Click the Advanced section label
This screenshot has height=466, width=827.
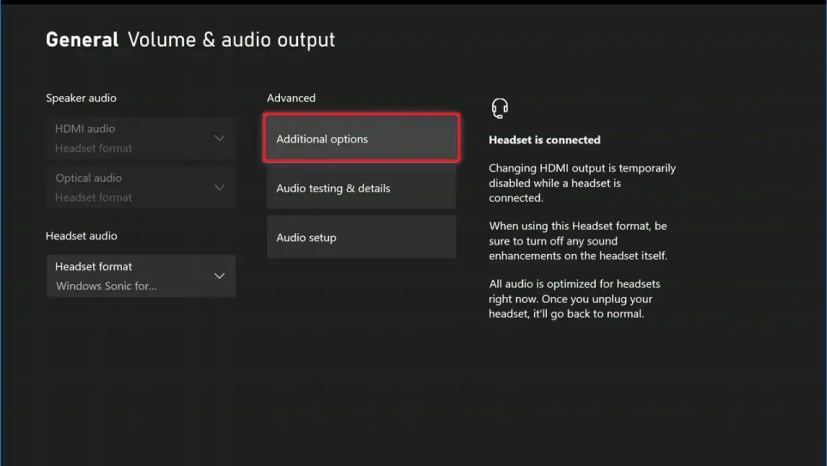[291, 98]
